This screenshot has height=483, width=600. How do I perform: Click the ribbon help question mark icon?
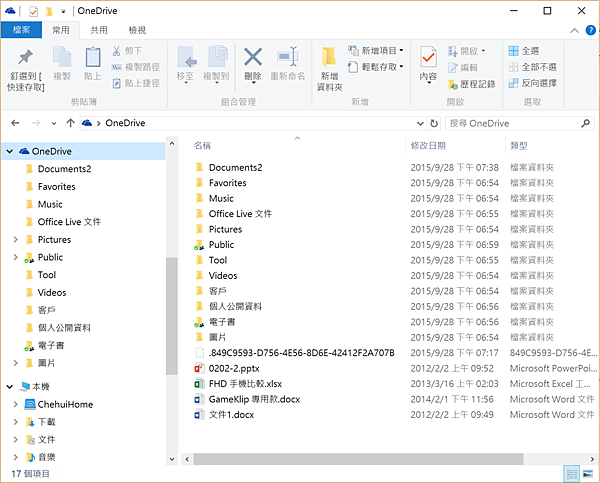pyautogui.click(x=590, y=30)
